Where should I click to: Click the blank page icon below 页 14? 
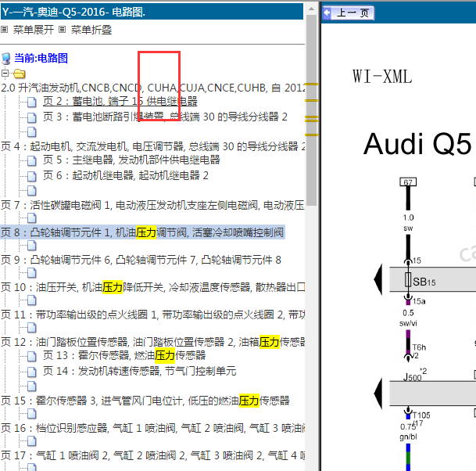pos(32,387)
